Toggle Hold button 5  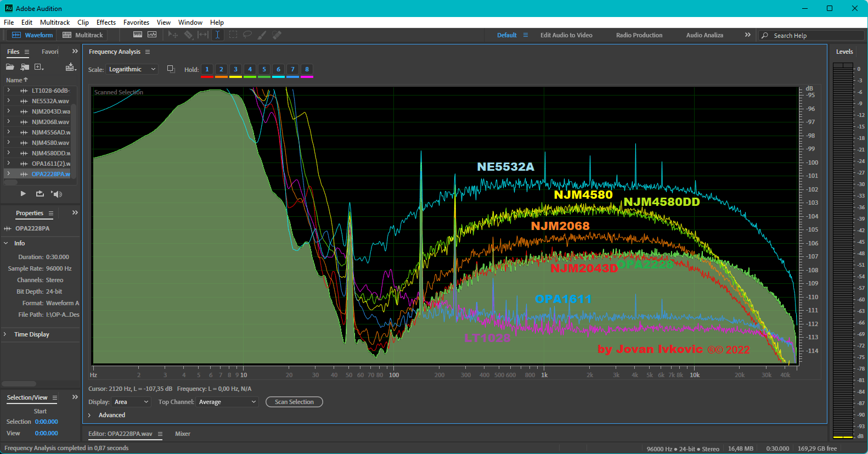pyautogui.click(x=264, y=69)
